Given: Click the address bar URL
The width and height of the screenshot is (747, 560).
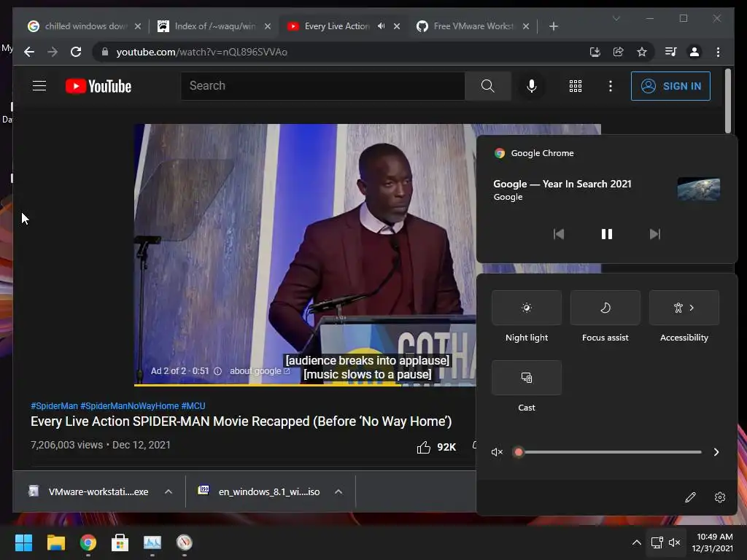Looking at the screenshot, I should [x=201, y=52].
